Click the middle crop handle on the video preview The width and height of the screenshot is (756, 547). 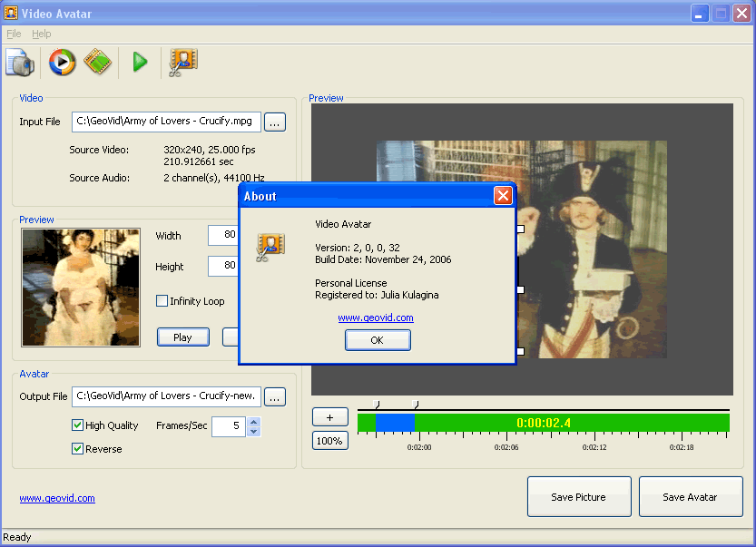521,289
